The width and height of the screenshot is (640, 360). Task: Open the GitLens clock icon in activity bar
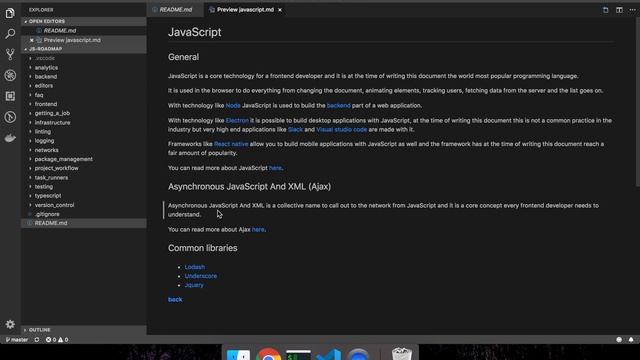[x=10, y=117]
